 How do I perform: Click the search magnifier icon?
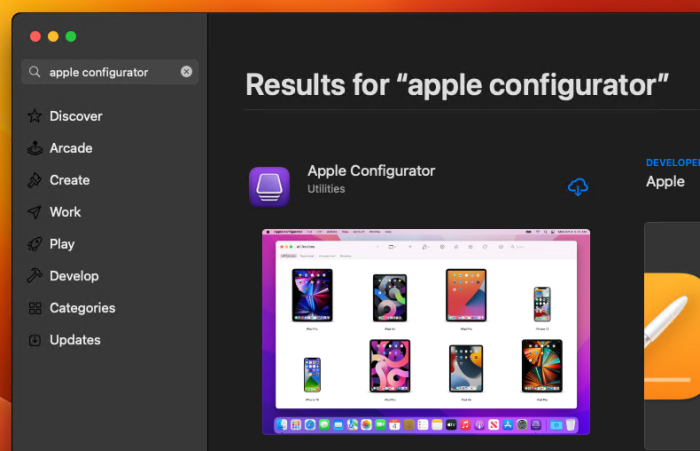point(34,71)
